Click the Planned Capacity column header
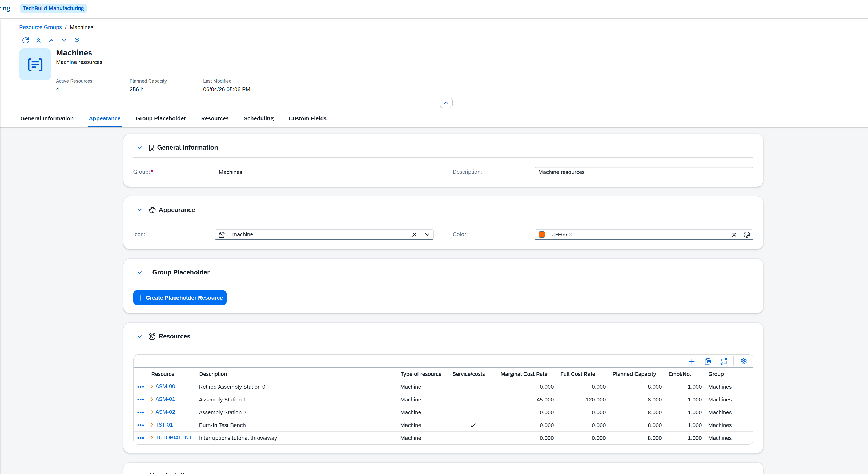Image resolution: width=868 pixels, height=474 pixels. (637, 374)
